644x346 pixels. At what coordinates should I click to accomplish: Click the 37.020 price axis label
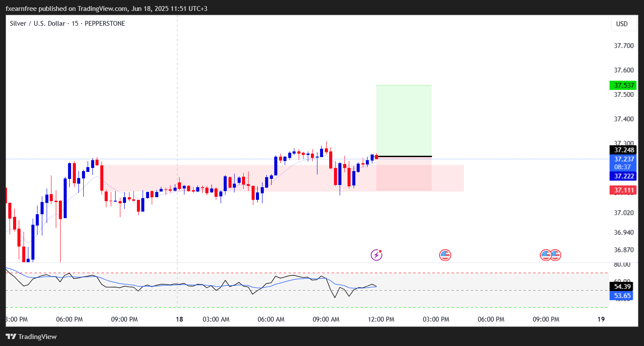click(x=624, y=213)
